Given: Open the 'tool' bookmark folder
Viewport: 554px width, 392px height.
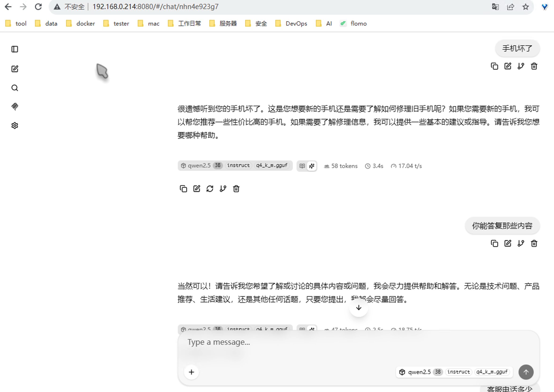Looking at the screenshot, I should [x=16, y=23].
